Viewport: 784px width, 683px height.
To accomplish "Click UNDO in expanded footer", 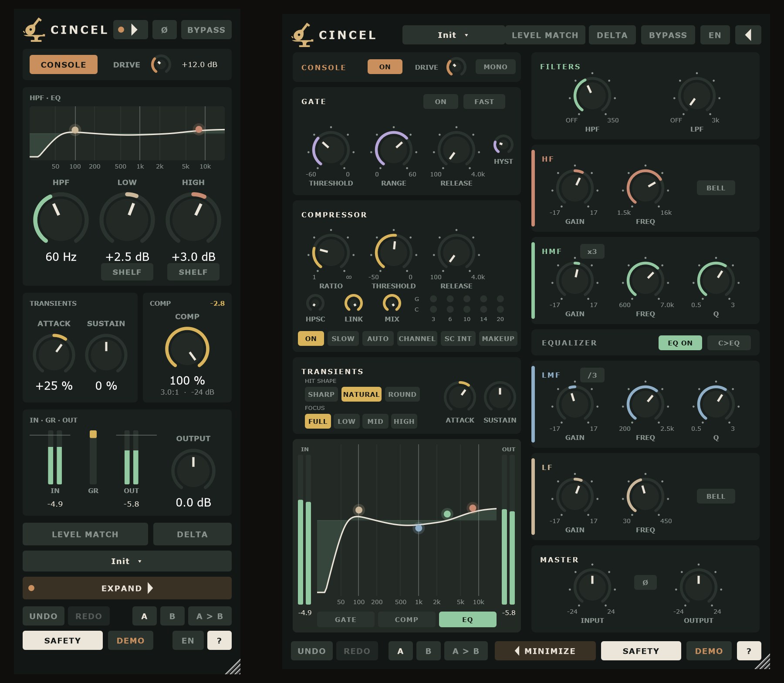I will coord(311,651).
